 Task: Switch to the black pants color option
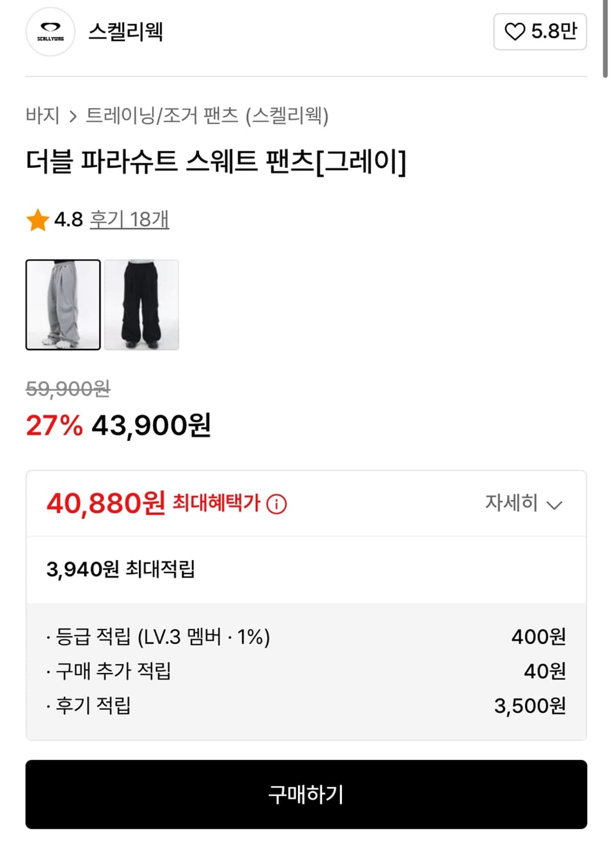coord(142,304)
